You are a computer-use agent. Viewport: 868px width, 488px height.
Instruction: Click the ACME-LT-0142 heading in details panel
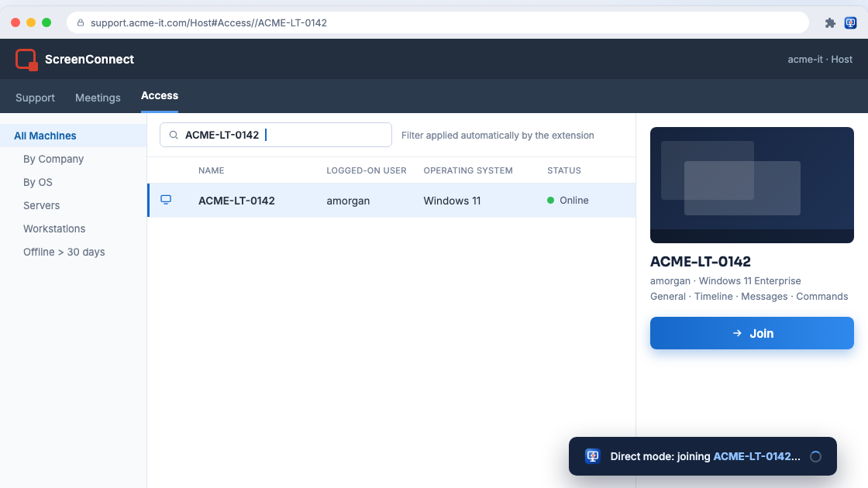coord(701,261)
